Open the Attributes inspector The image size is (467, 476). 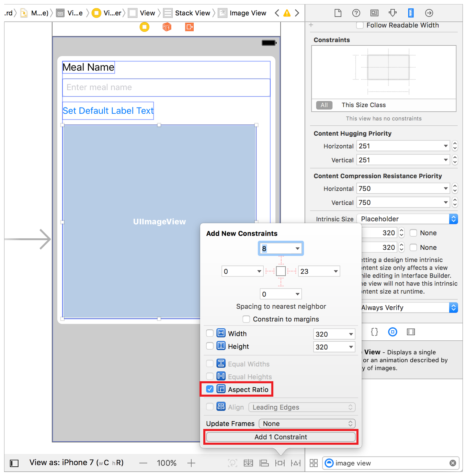point(392,13)
